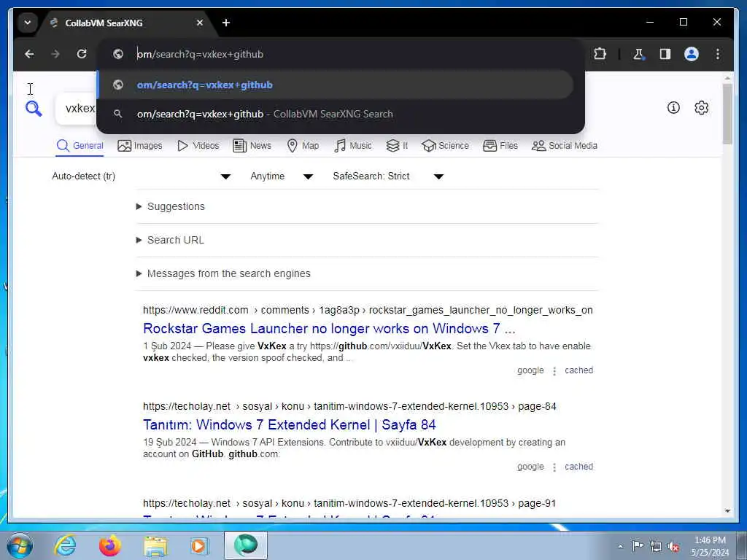This screenshot has width=747, height=560.
Task: Click techolay.net URL ending in page-91
Action: pyautogui.click(x=349, y=503)
